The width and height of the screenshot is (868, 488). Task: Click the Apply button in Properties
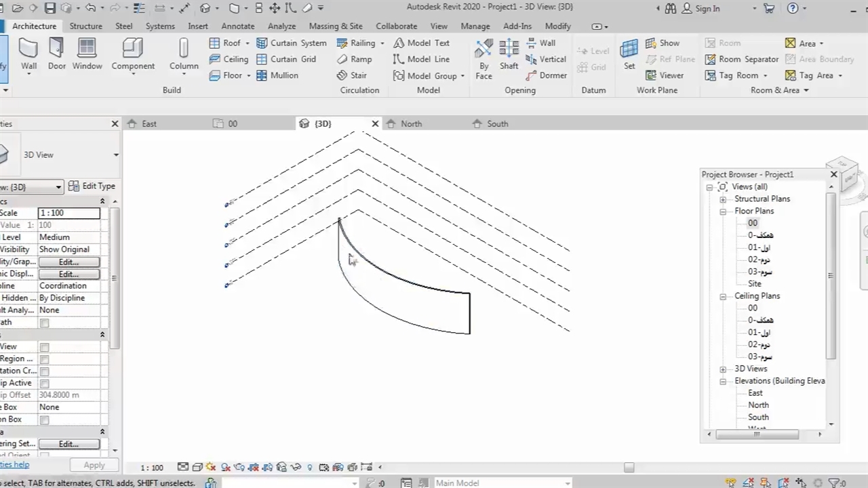94,466
